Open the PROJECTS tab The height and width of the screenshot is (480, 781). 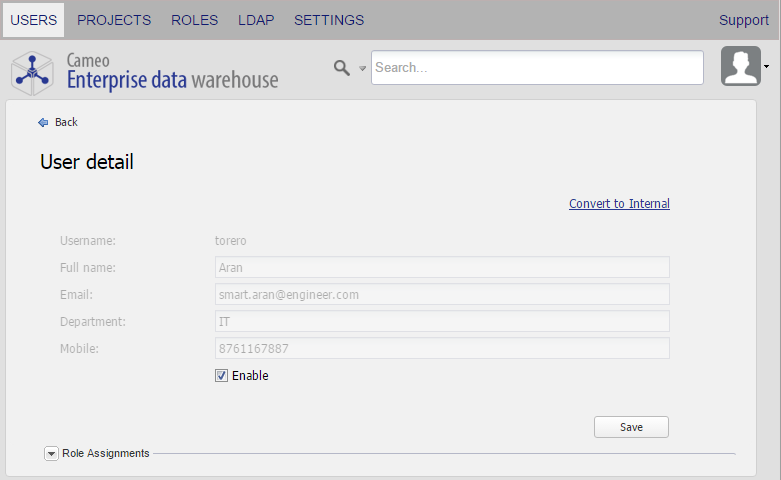[x=114, y=20]
